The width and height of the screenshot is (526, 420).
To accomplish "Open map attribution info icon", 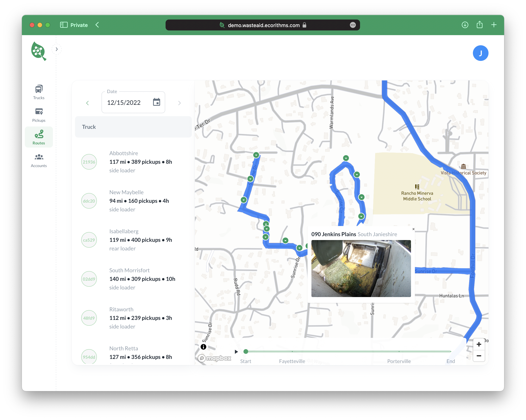I will coord(203,347).
